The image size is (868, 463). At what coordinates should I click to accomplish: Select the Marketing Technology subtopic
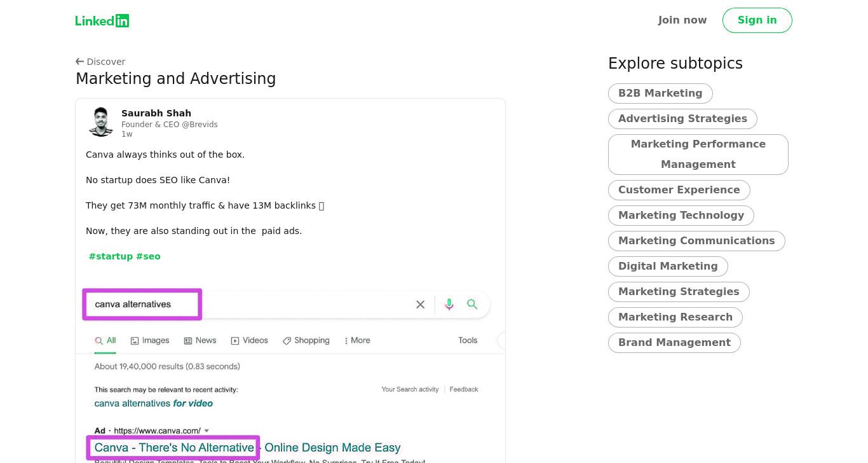click(x=681, y=216)
